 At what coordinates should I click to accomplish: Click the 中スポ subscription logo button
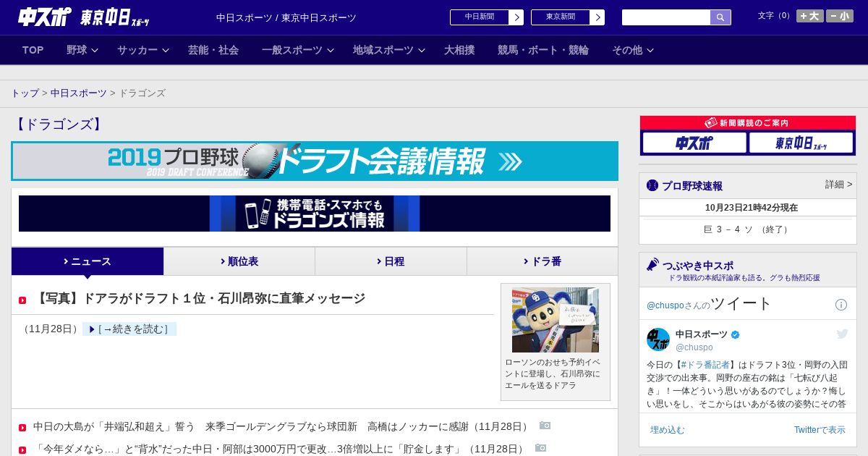(x=694, y=143)
